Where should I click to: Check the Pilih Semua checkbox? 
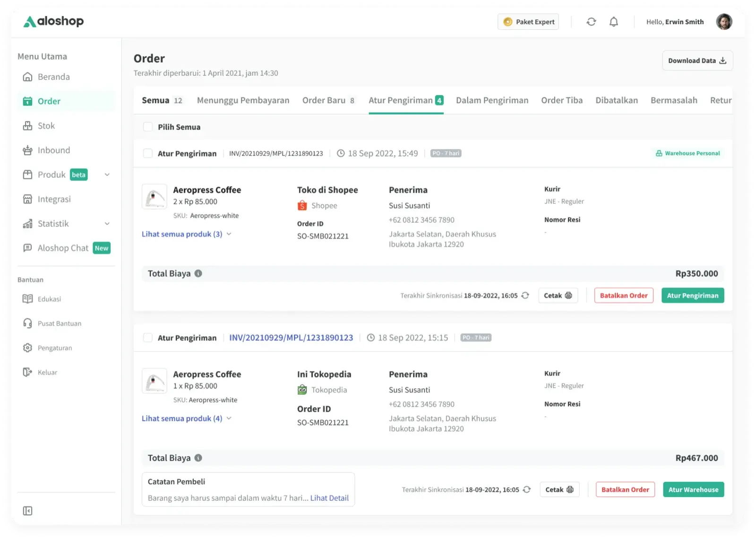148,127
